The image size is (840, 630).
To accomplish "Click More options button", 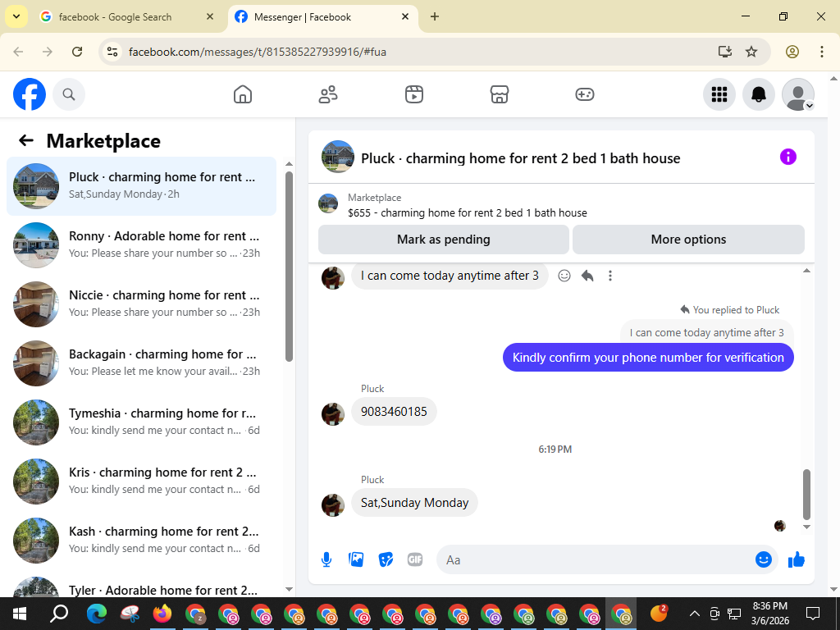I will [x=688, y=240].
